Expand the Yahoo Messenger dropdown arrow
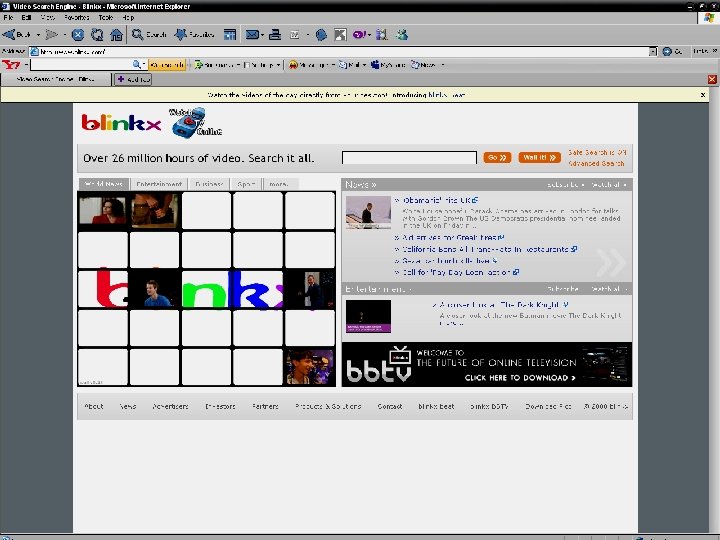Screen dimensions: 720x540 tap(333, 65)
